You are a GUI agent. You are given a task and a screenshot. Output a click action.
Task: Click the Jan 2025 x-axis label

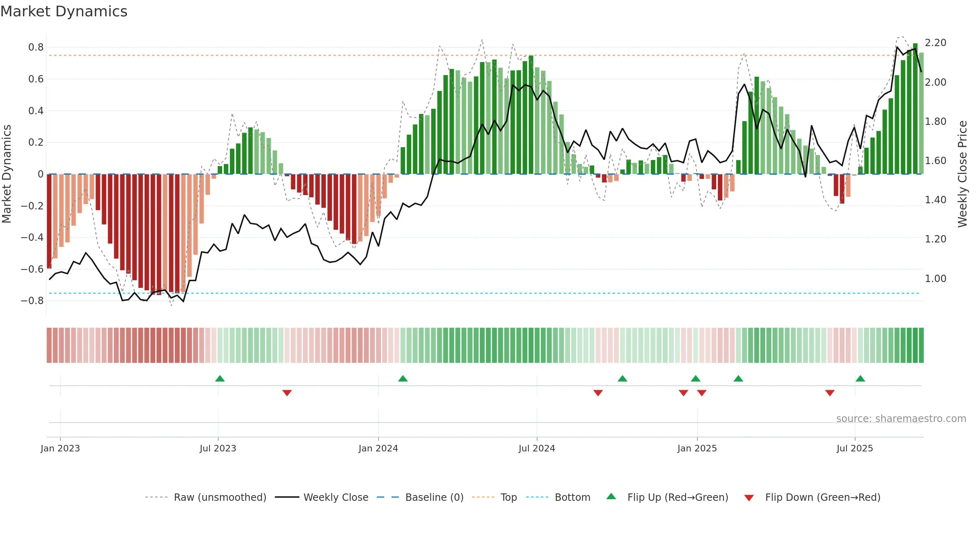point(697,448)
